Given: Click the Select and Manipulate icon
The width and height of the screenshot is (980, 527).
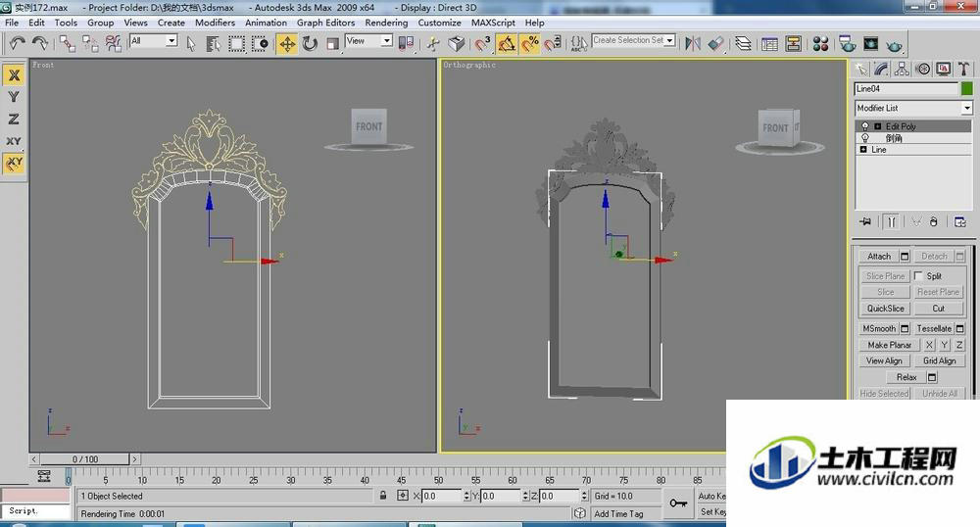Looking at the screenshot, I should pos(433,43).
